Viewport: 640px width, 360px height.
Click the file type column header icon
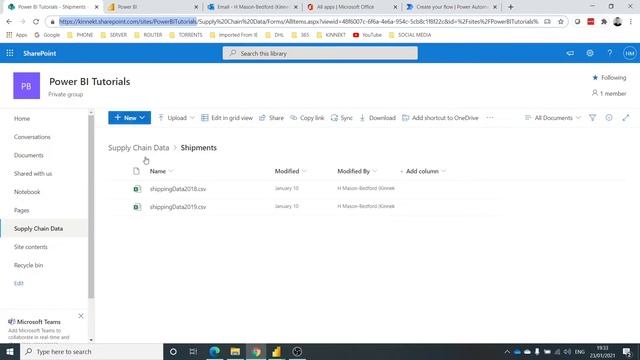coord(136,171)
